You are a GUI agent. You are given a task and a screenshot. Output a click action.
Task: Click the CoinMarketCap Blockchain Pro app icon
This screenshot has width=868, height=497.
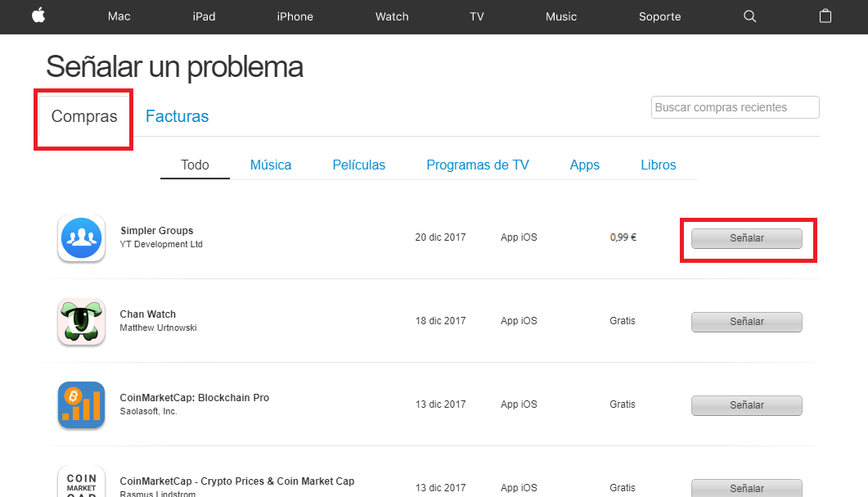tap(81, 405)
